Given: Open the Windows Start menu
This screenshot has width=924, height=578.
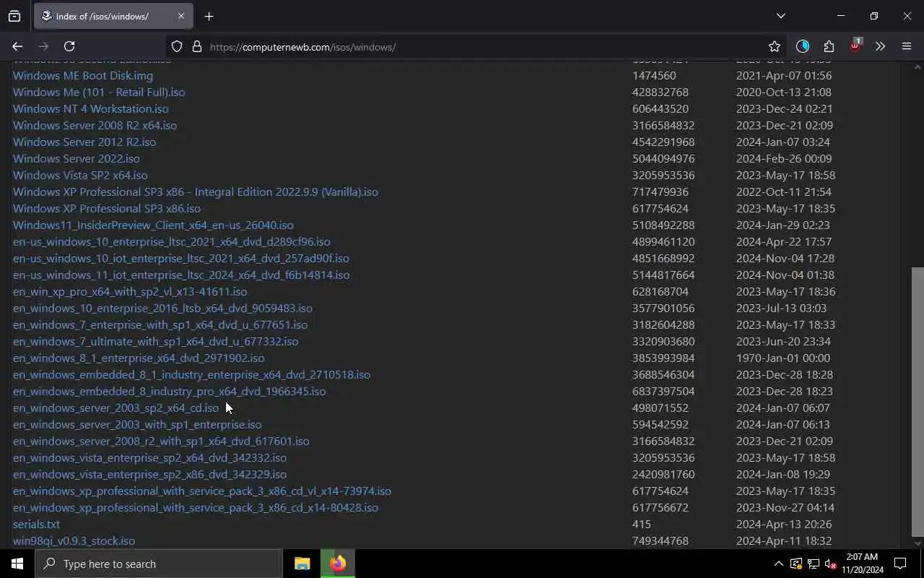Looking at the screenshot, I should 17,564.
